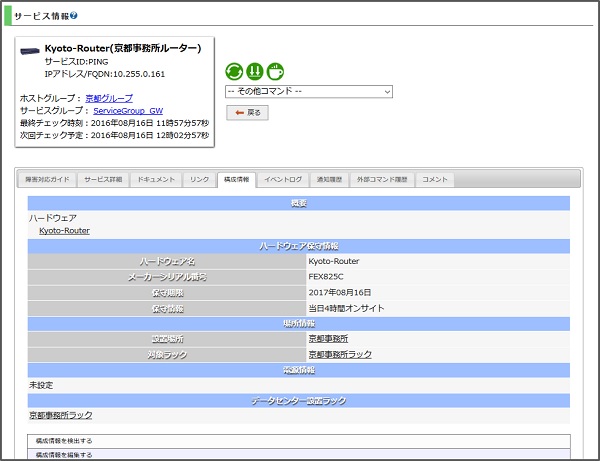Click the green coffee cup icon
The image size is (600, 461).
pyautogui.click(x=275, y=72)
